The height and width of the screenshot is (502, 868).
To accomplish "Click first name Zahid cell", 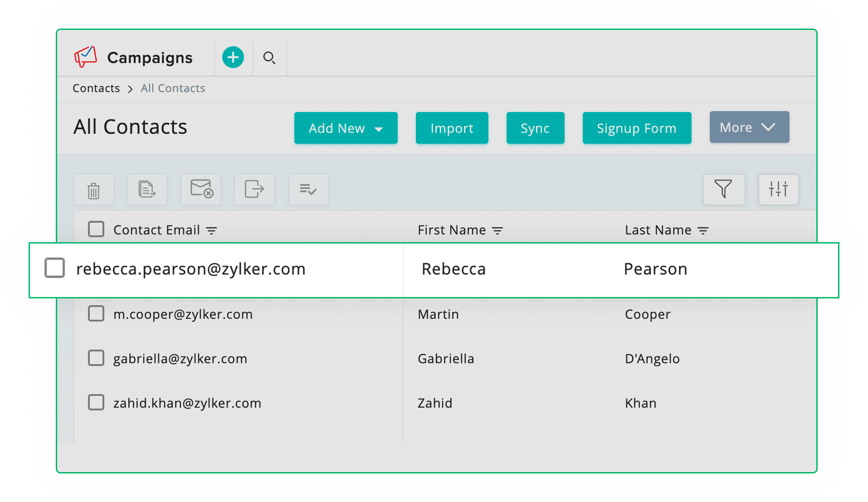I will tap(435, 403).
